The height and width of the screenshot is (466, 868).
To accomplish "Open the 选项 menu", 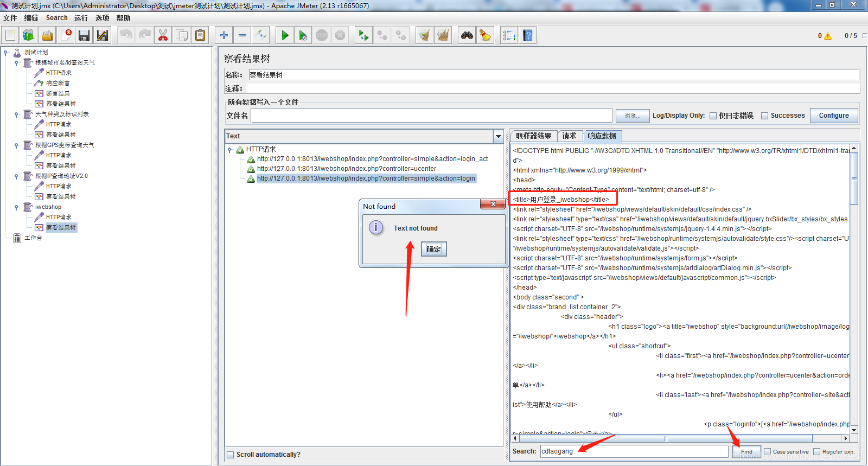I will click(x=103, y=18).
